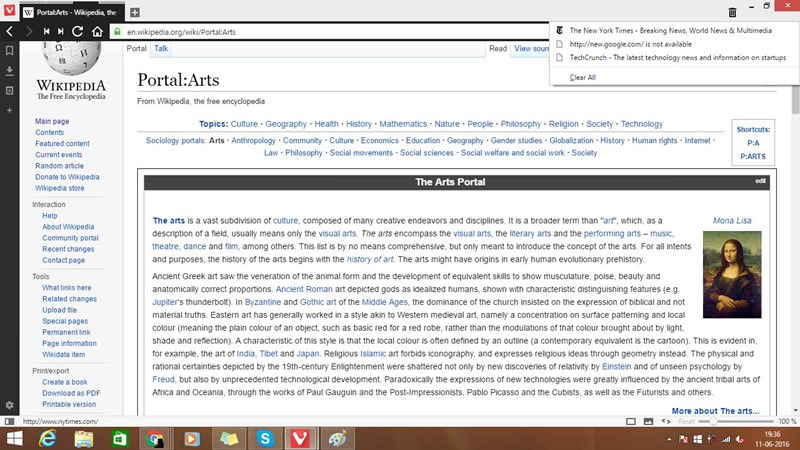This screenshot has height=450, width=800.
Task: Click the Wikipedia globe logo
Action: point(71,57)
